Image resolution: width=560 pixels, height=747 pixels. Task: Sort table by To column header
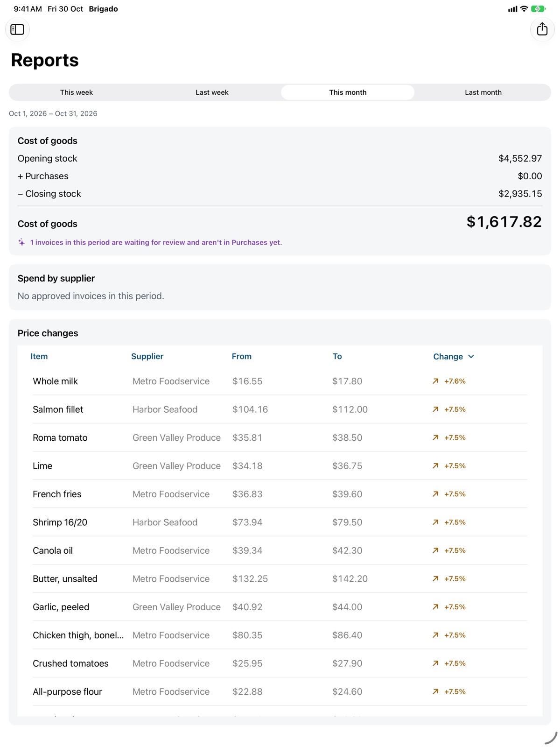tap(337, 356)
